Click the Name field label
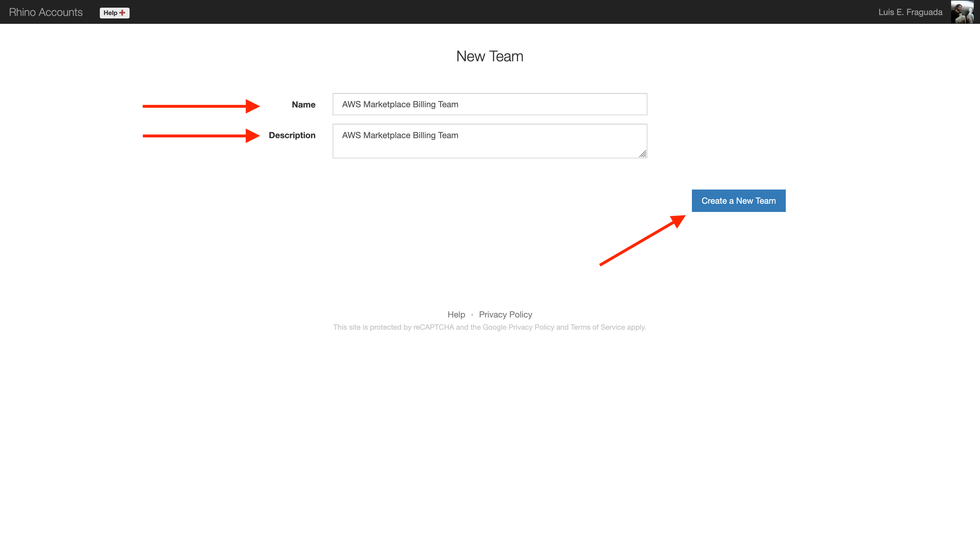Image resolution: width=980 pixels, height=551 pixels. tap(303, 105)
